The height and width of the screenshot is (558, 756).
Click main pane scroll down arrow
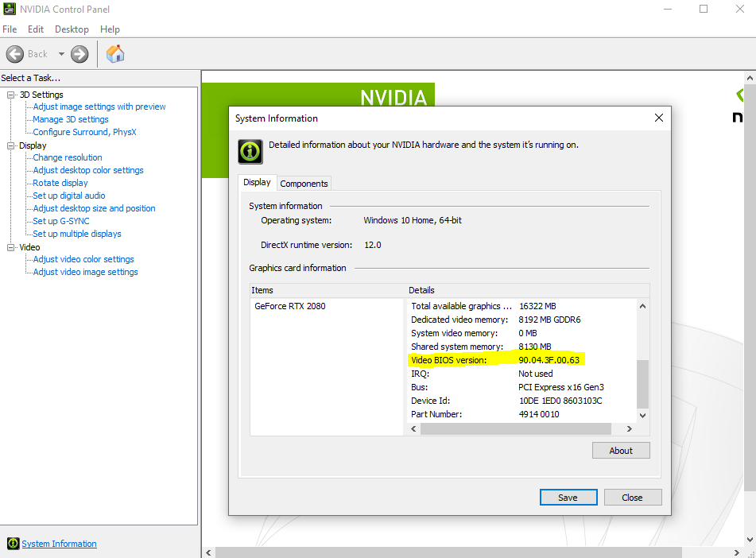750,541
